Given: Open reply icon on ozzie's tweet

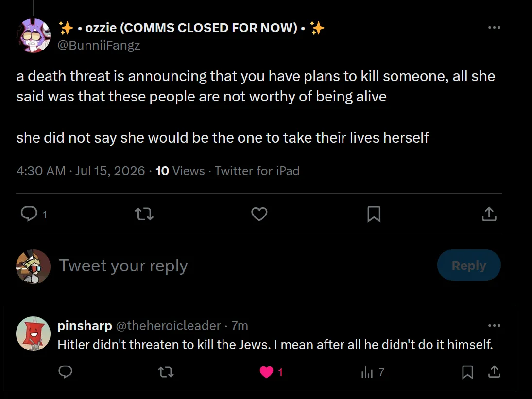Looking at the screenshot, I should click(x=29, y=214).
